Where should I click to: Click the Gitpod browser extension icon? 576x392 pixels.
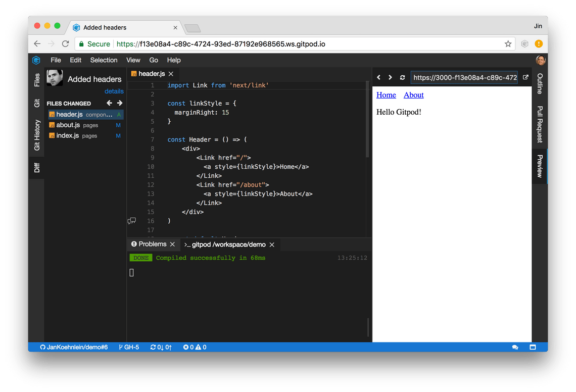[x=524, y=44]
